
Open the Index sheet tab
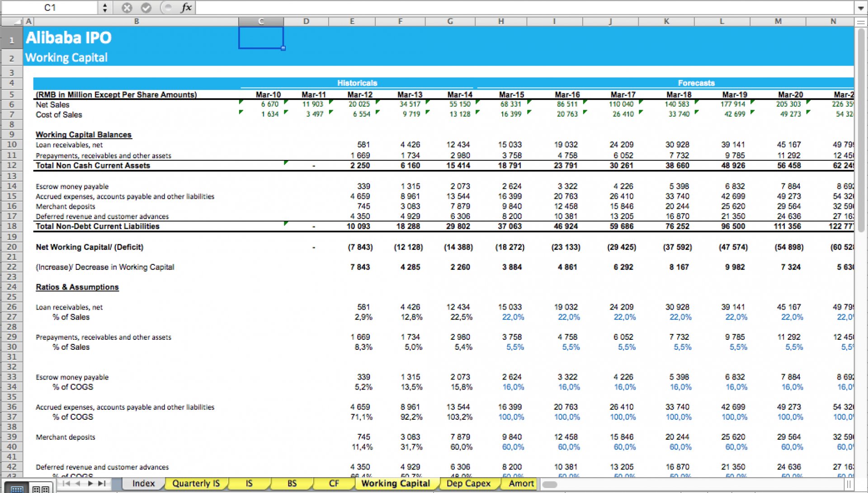click(143, 484)
